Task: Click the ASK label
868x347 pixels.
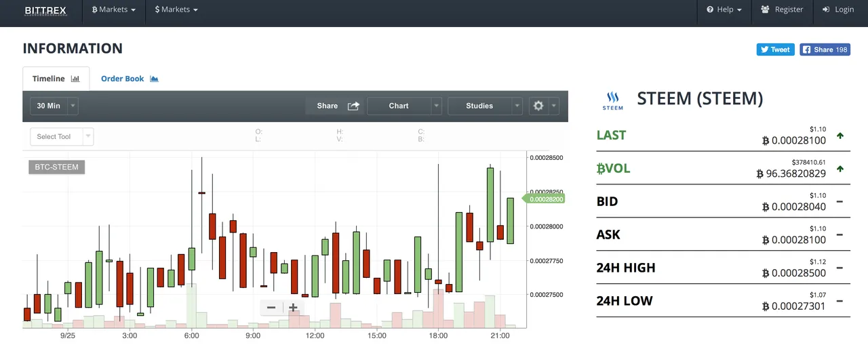Action: coord(608,234)
